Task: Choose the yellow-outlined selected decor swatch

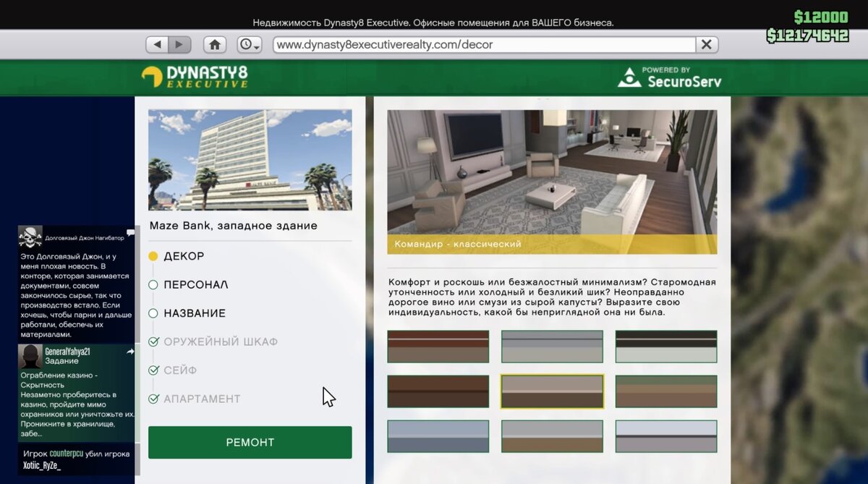Action: (552, 391)
